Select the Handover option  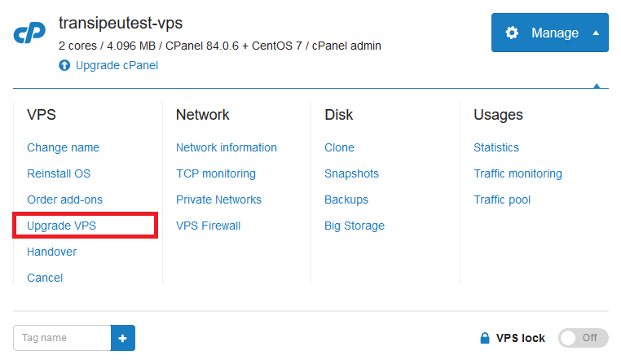pos(52,252)
